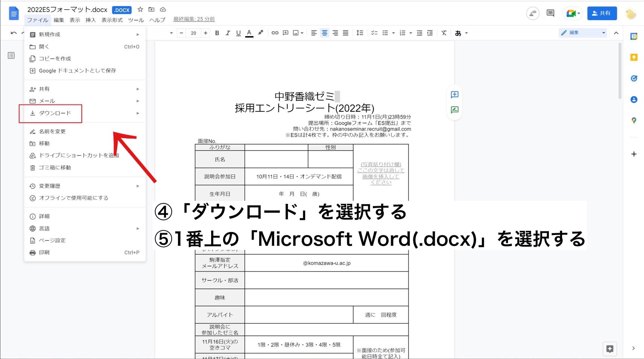This screenshot has width=644, height=359.
Task: Open the text color picker
Action: [x=249, y=33]
